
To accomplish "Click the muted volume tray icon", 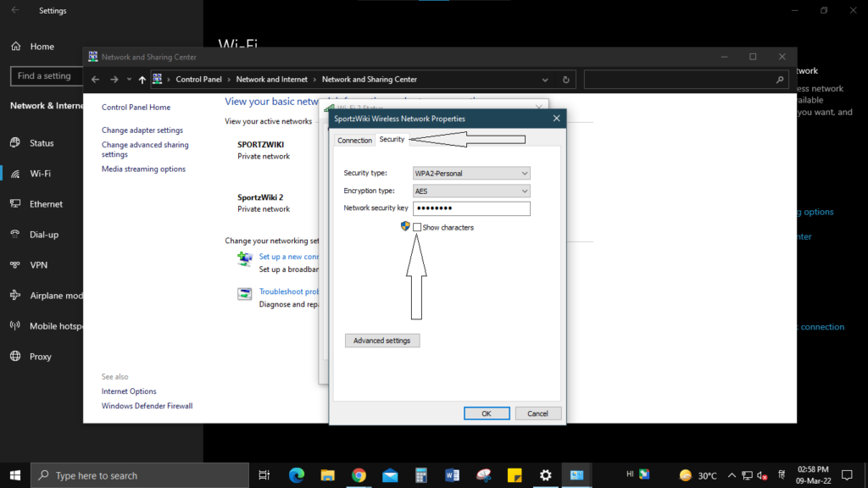I will click(762, 476).
